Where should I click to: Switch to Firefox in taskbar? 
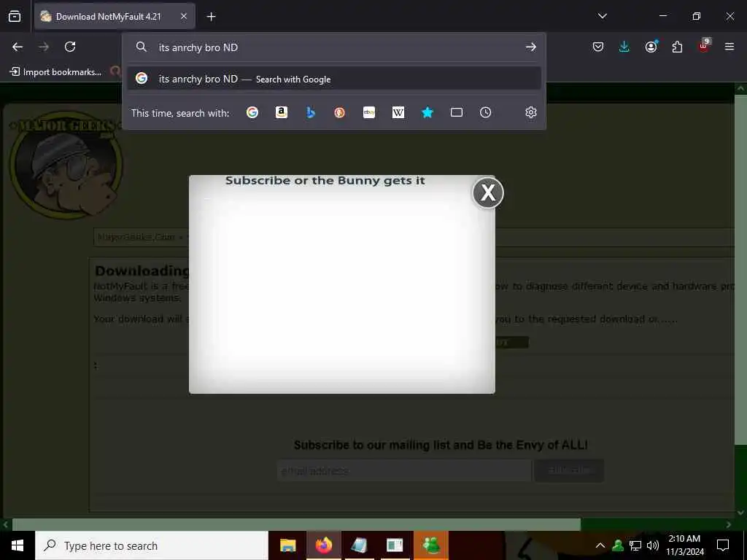click(x=323, y=545)
